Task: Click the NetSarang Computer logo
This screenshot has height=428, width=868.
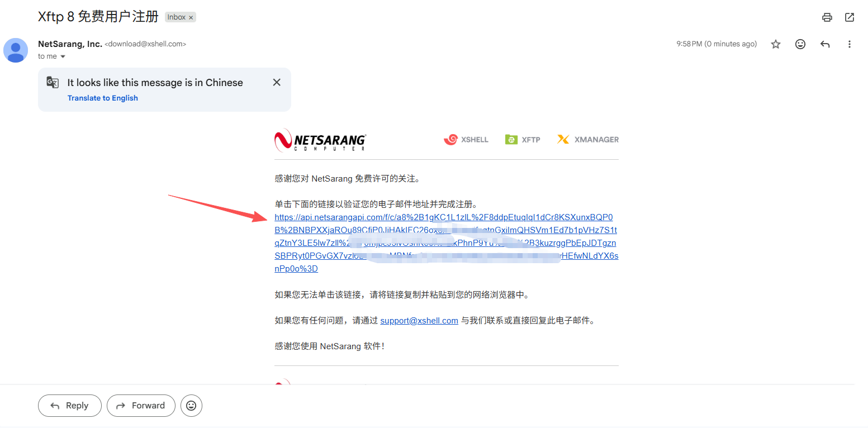Action: tap(320, 140)
